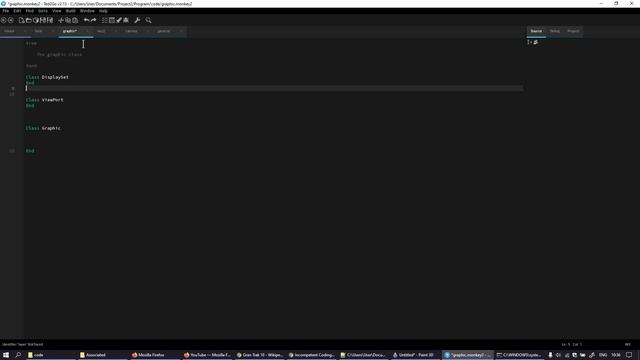Viewport: 640px width, 360px height.
Task: Open the Find menu
Action: (30, 11)
